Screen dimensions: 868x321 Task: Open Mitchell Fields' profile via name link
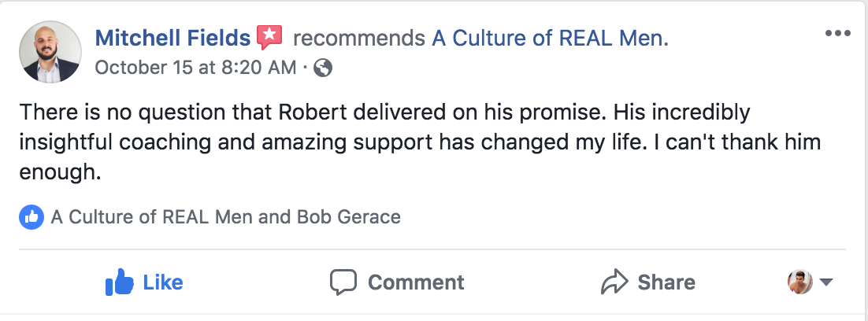point(172,37)
